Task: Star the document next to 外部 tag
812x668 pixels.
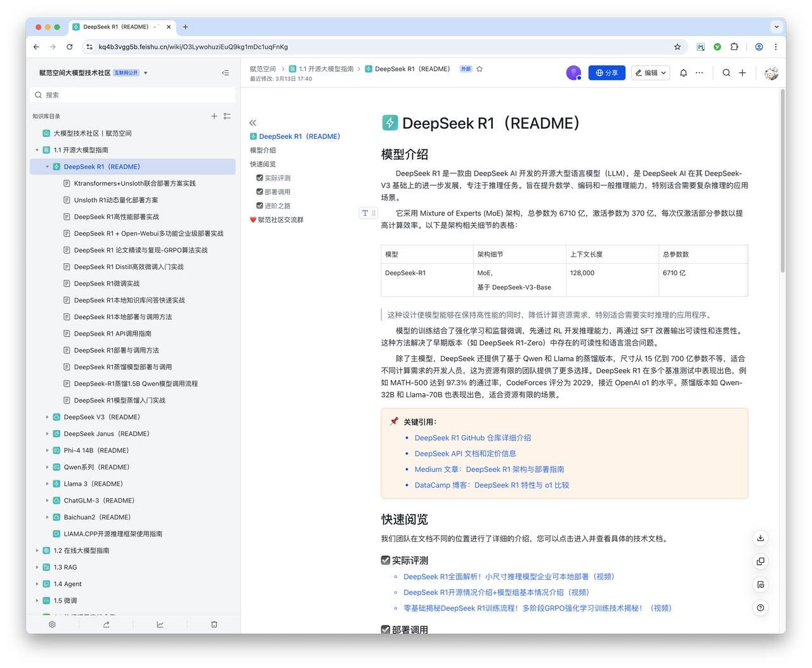Action: click(480, 69)
